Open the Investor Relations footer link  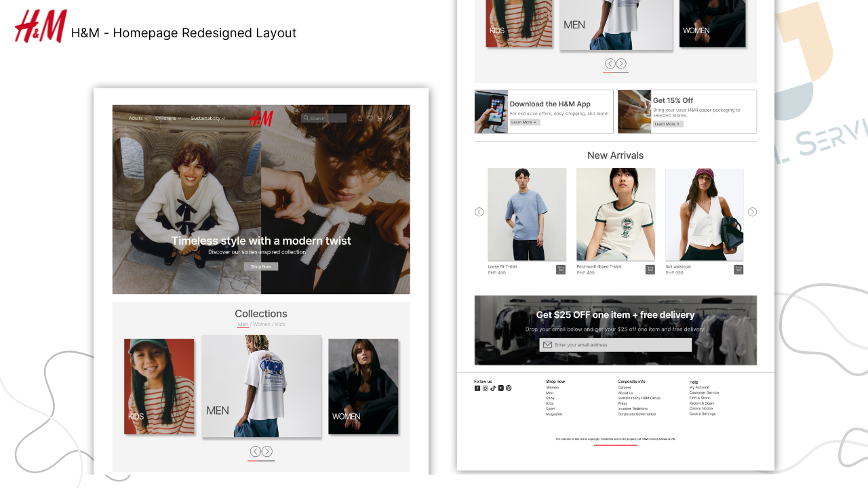click(633, 409)
